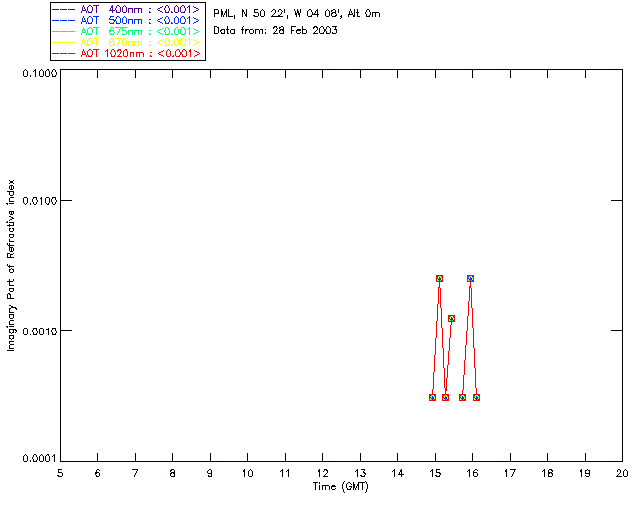The image size is (640, 512).
Task: Click the green AOT 675nm legend entry
Action: pyautogui.click(x=126, y=31)
